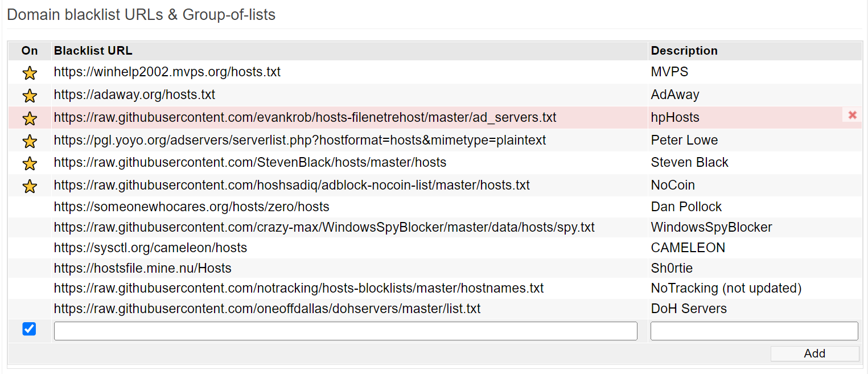The width and height of the screenshot is (868, 374).
Task: Click the empty Description input field
Action: (x=754, y=331)
